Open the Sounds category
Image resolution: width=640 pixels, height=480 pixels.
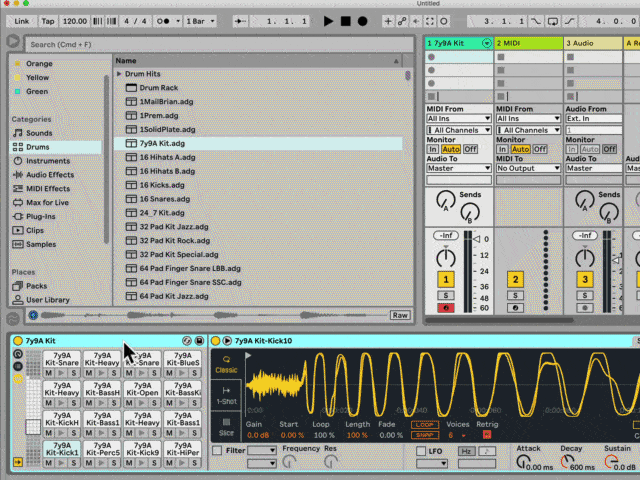pyautogui.click(x=39, y=133)
